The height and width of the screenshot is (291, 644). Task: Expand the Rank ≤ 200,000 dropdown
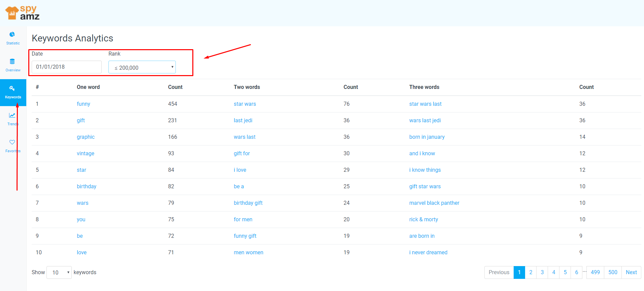click(142, 67)
